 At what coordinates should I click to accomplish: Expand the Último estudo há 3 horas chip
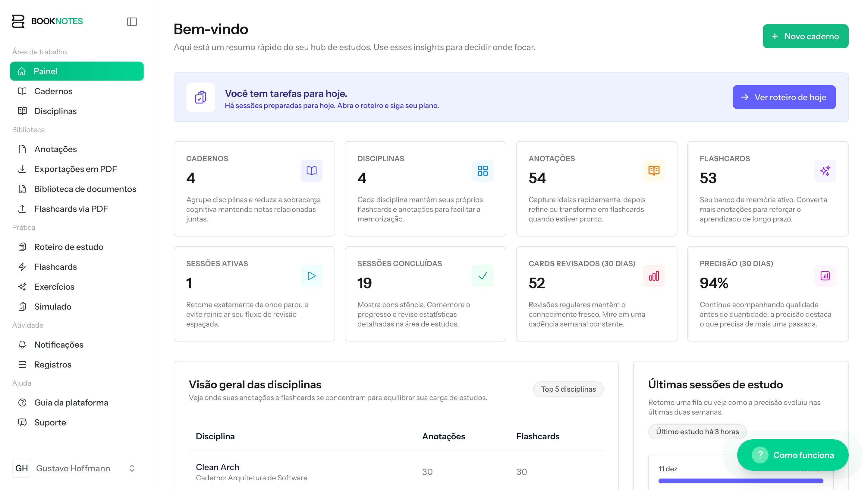[697, 431]
